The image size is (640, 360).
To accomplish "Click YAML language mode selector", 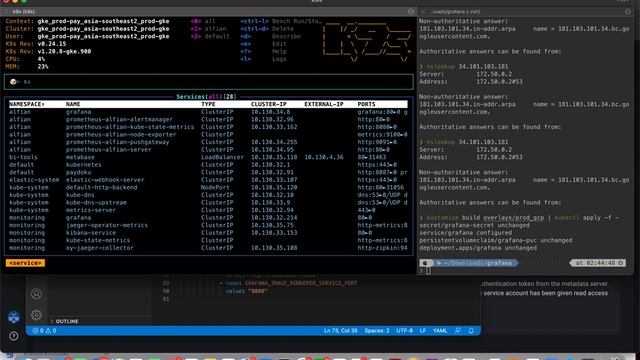I will coord(440,331).
